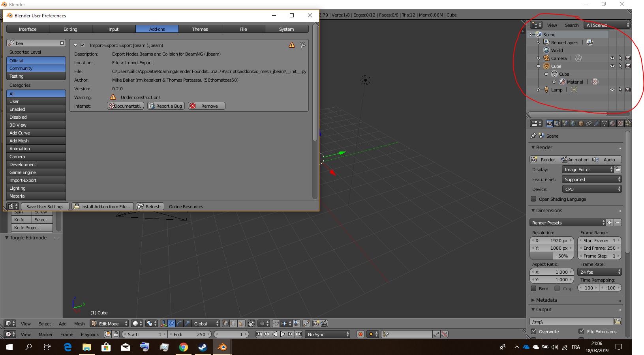Toggle timeline automatic keyframe record button

(360, 334)
